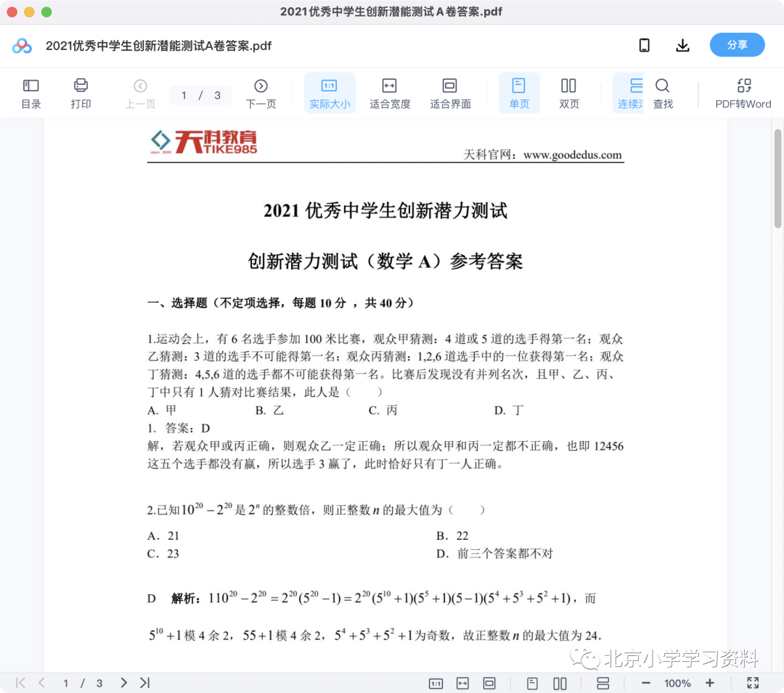Click bottom bar fit width icon
This screenshot has height=693, width=784.
pos(462,683)
